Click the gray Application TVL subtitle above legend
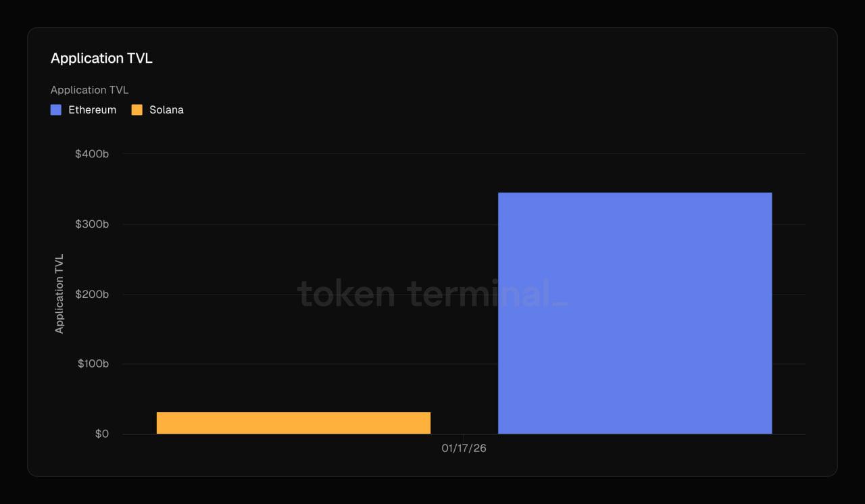The width and height of the screenshot is (865, 504). (89, 90)
